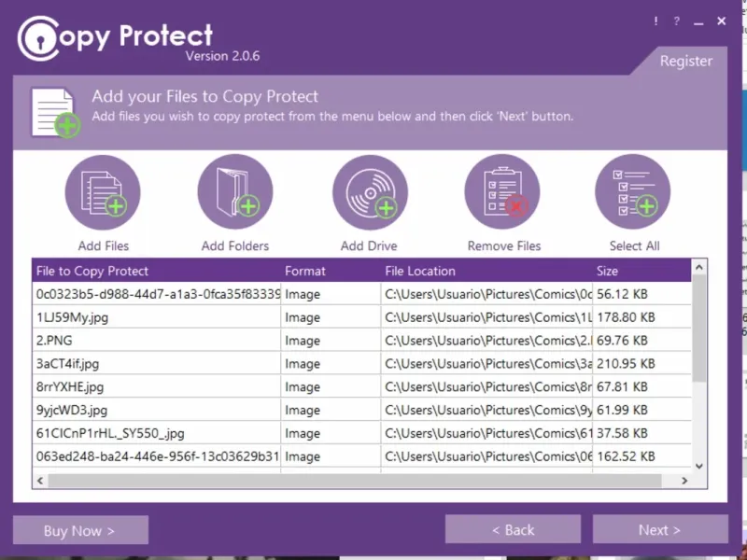The width and height of the screenshot is (747, 560).
Task: Select file 2.PNG
Action: click(361, 341)
